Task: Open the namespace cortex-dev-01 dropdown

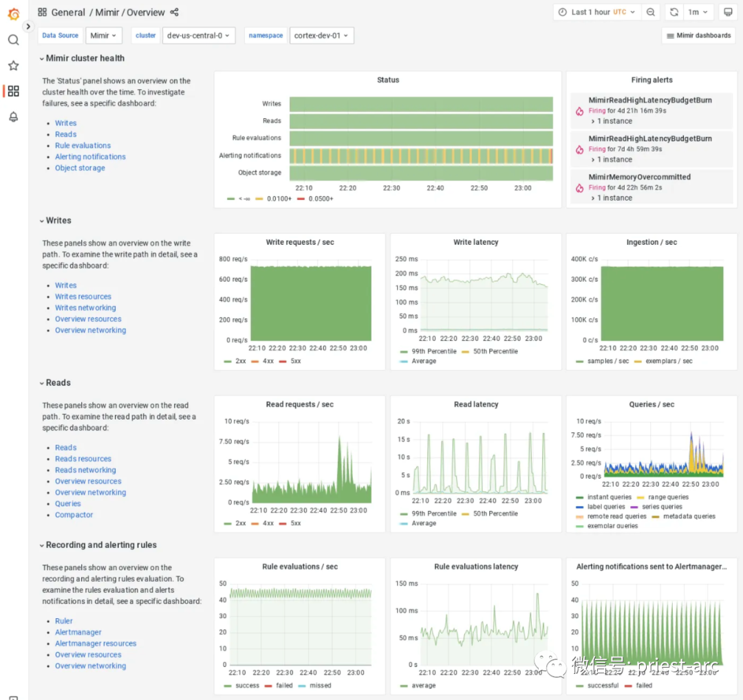Action: point(321,36)
